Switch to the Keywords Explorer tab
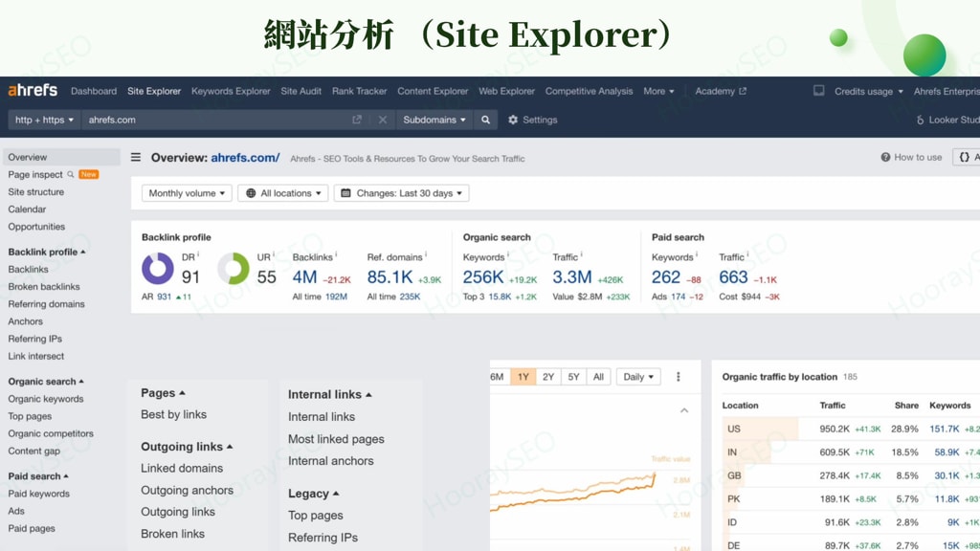Viewport: 980px width, 551px height. coord(231,91)
